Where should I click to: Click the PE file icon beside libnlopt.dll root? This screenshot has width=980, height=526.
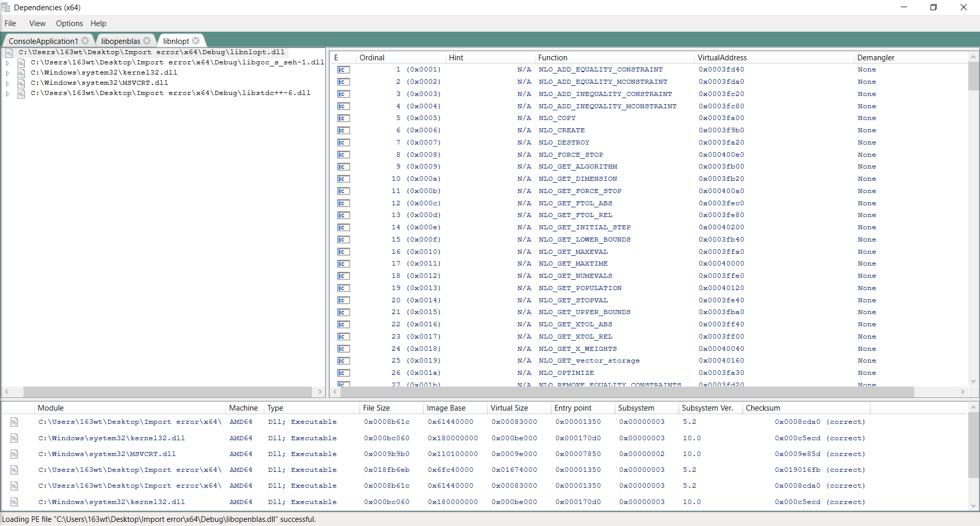(9, 52)
